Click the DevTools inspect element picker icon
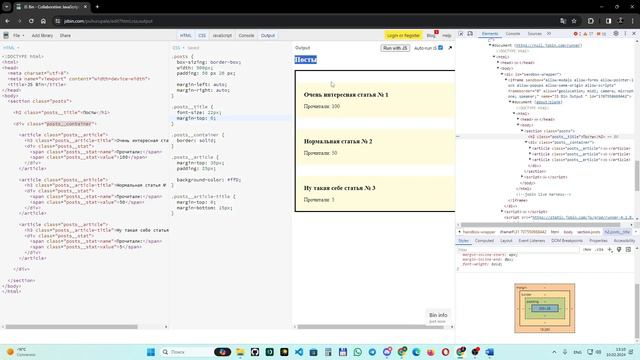 (x=461, y=34)
